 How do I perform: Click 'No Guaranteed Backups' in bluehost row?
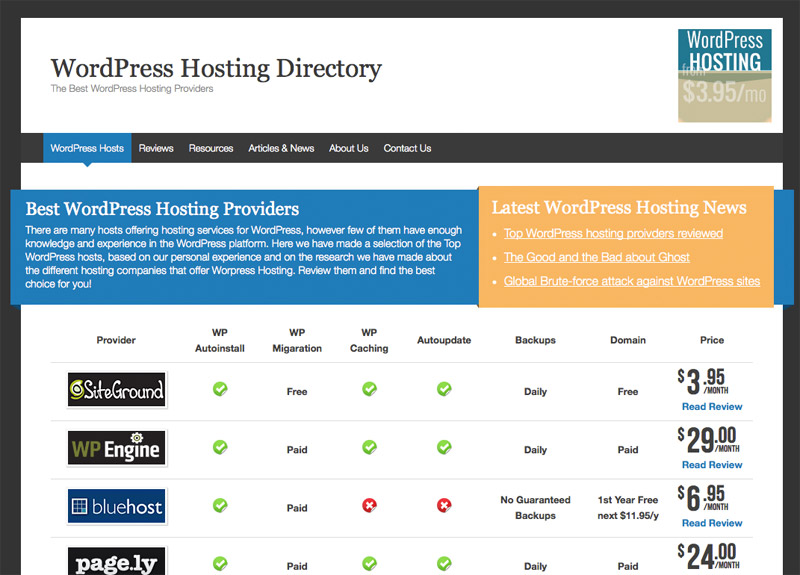tap(535, 508)
